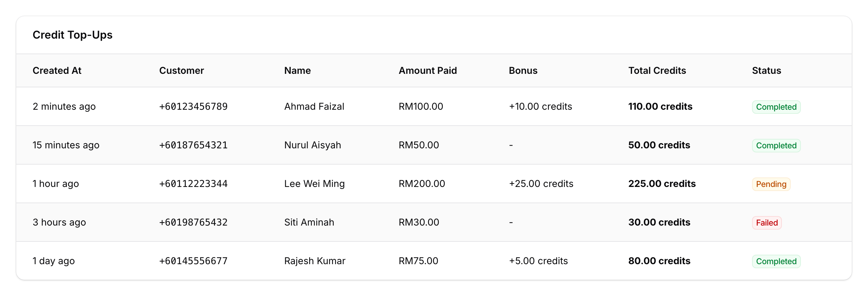Image resolution: width=868 pixels, height=296 pixels.
Task: Click the Name column header
Action: pos(297,70)
